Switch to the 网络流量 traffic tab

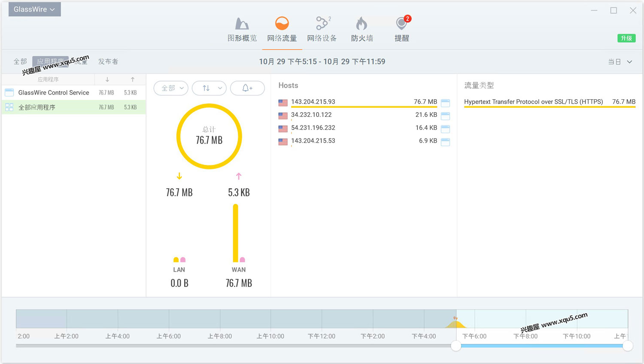(282, 29)
